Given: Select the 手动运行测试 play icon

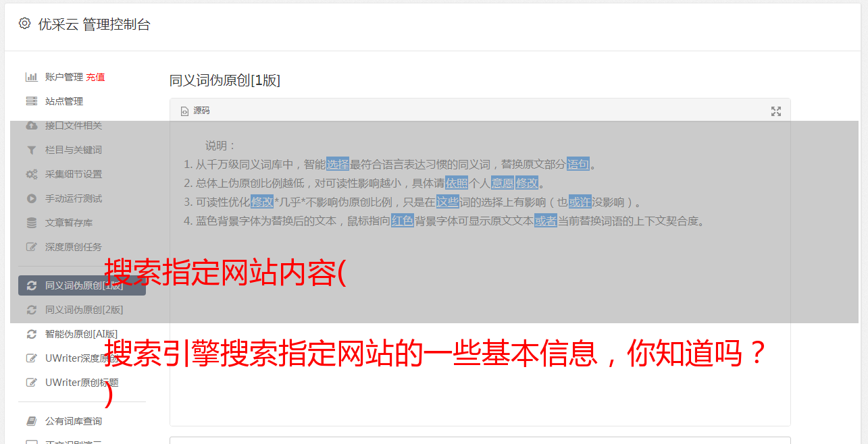Looking at the screenshot, I should (31, 198).
